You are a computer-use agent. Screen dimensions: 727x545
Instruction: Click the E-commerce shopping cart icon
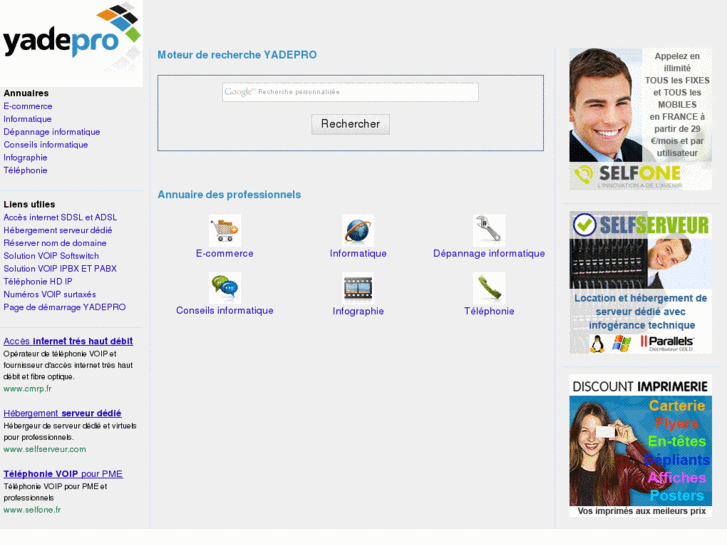224,230
